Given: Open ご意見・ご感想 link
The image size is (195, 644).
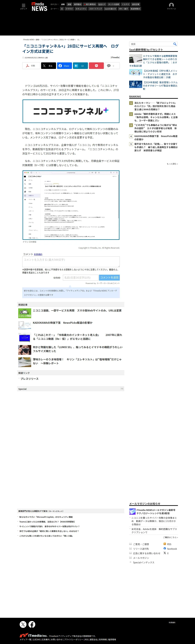Looking at the screenshot, I should pos(141,544).
